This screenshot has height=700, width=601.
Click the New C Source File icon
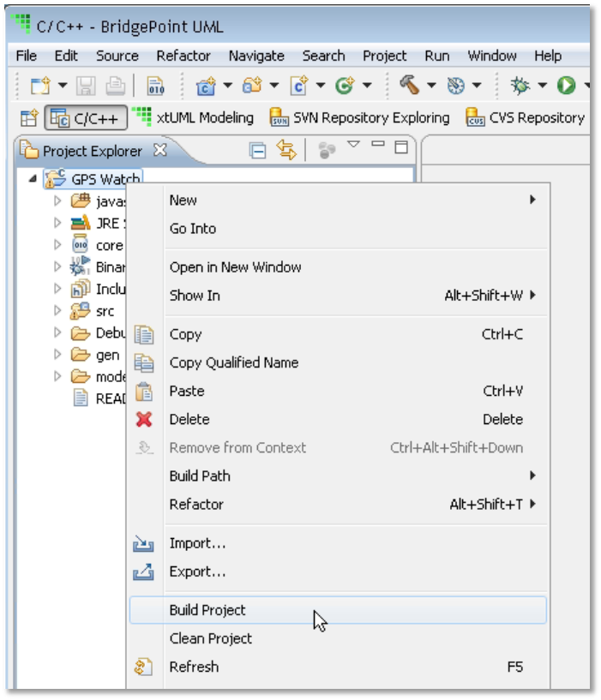(x=299, y=85)
